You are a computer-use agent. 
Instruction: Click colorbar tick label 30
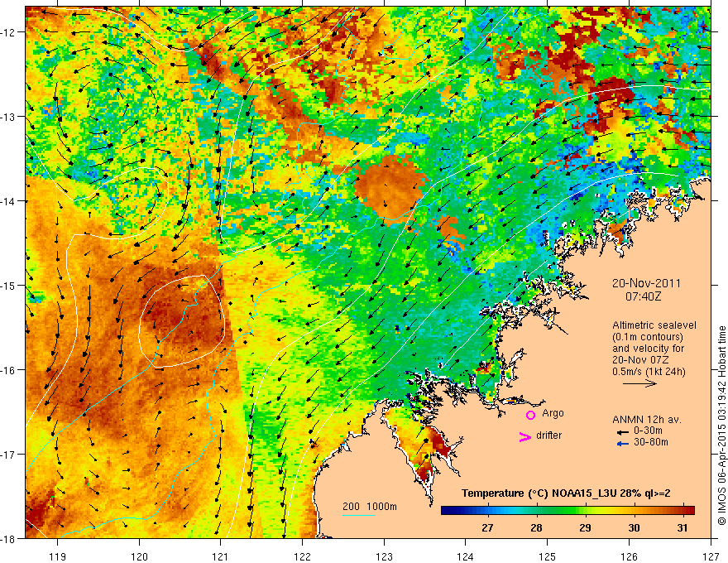pyautogui.click(x=634, y=527)
